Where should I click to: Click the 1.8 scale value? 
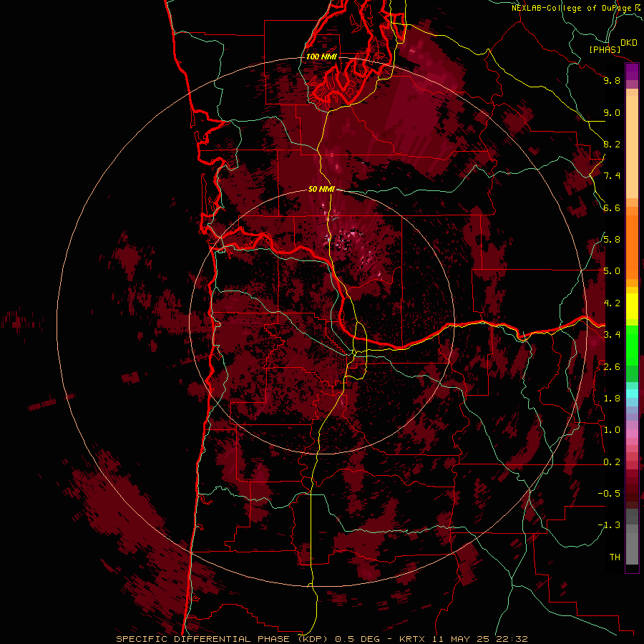612,399
